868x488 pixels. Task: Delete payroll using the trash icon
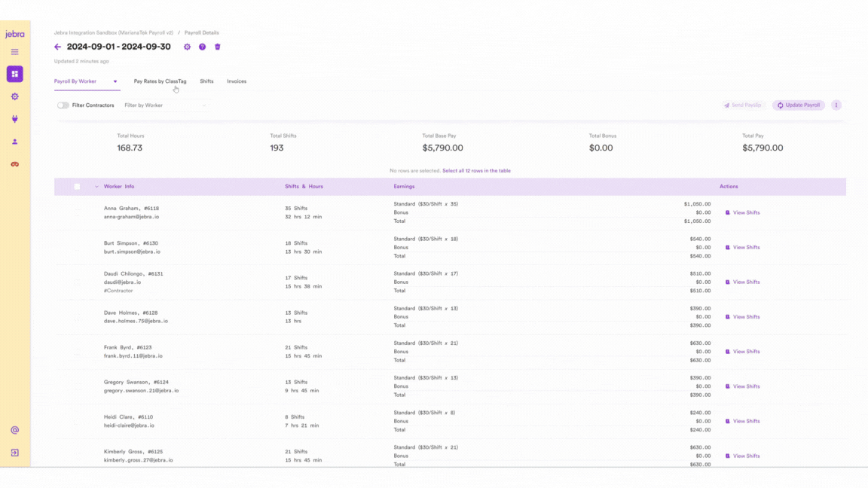click(x=218, y=47)
